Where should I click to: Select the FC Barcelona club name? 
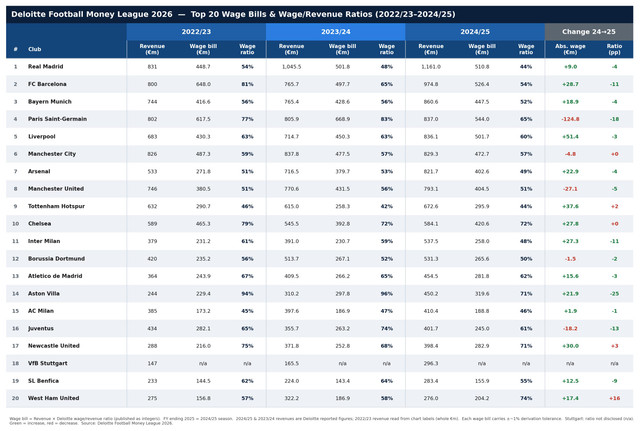click(47, 84)
